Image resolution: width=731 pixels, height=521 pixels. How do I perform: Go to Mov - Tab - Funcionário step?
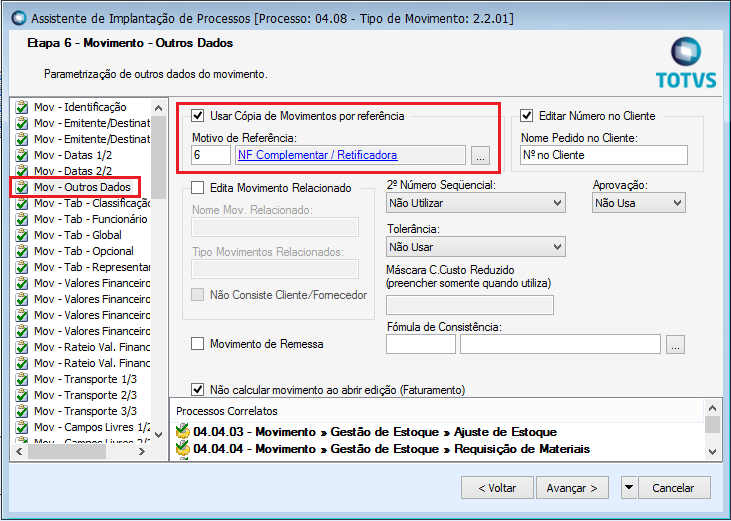click(x=90, y=219)
